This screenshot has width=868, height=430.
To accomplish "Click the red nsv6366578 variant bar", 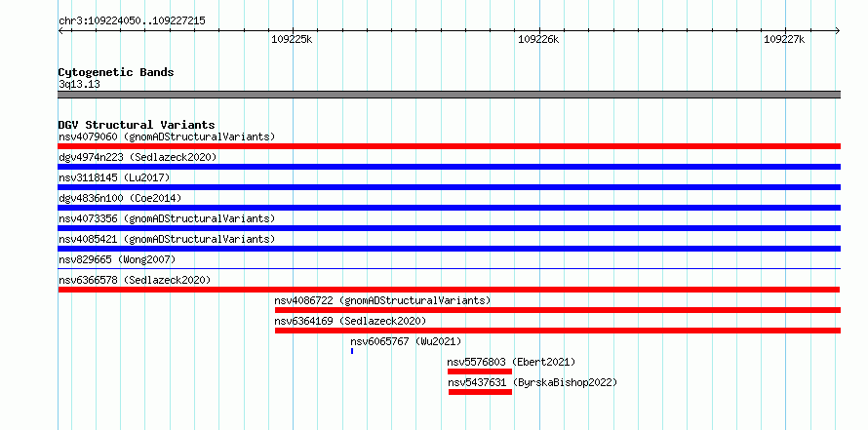I will coord(449,290).
